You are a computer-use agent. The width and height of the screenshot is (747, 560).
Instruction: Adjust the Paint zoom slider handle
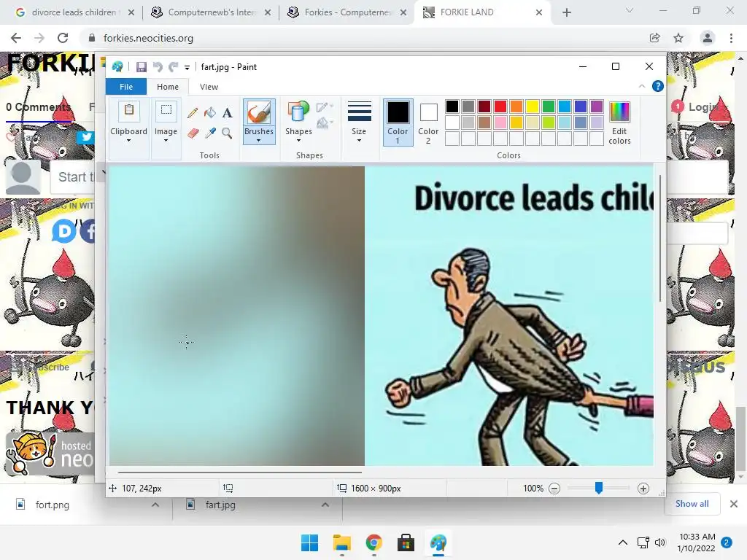pyautogui.click(x=599, y=488)
